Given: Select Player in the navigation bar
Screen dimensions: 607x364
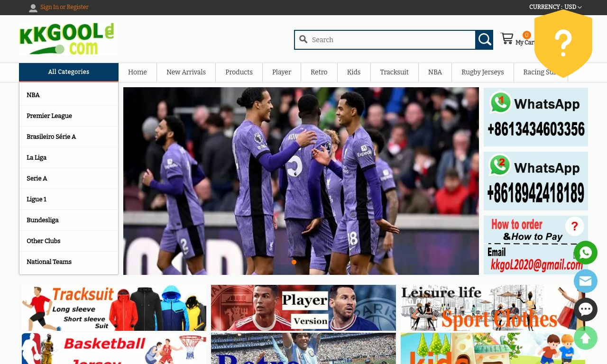Looking at the screenshot, I should (282, 73).
